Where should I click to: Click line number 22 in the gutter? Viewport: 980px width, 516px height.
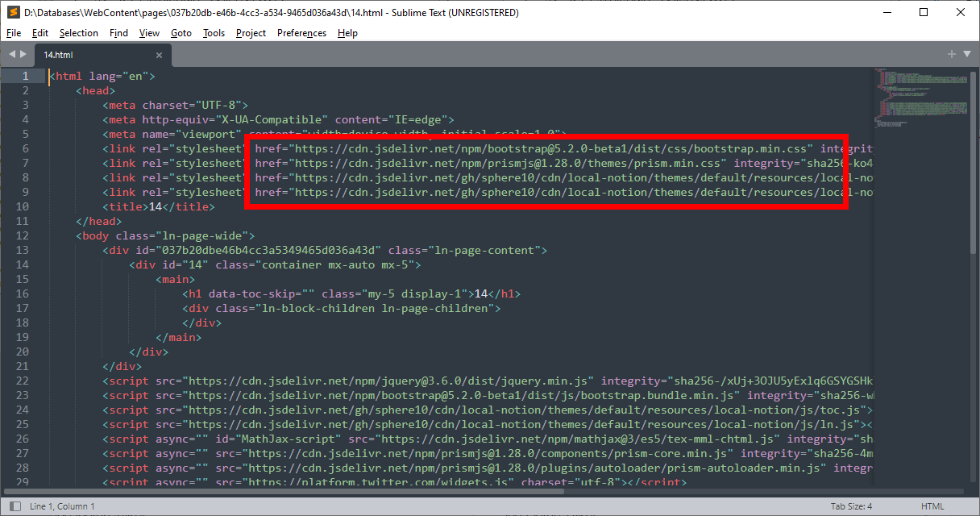(x=22, y=381)
